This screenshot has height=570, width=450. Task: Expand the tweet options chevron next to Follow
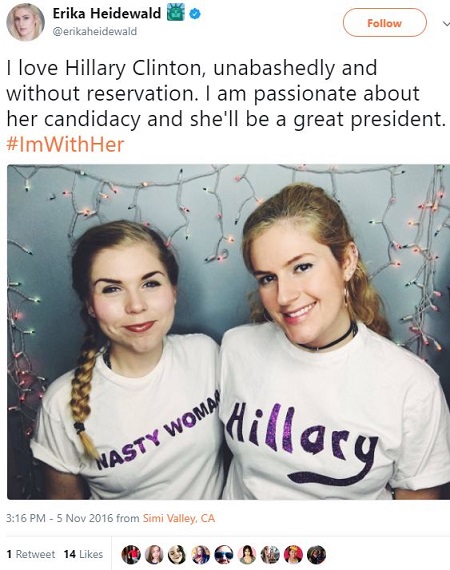446,24
